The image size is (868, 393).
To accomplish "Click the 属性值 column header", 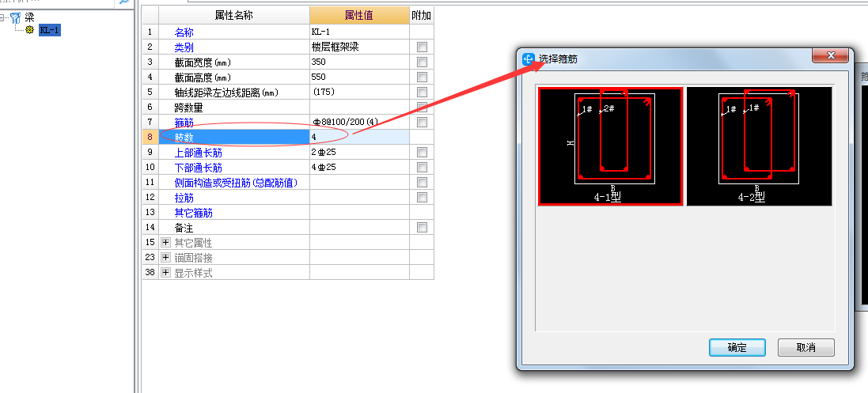I will tap(359, 16).
